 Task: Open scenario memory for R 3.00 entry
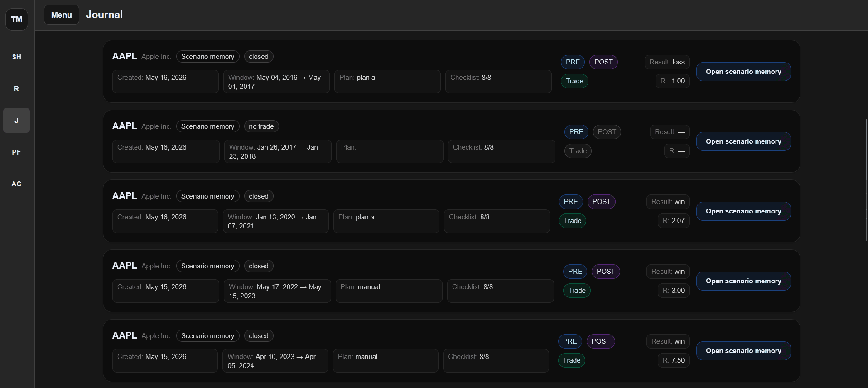tap(743, 281)
